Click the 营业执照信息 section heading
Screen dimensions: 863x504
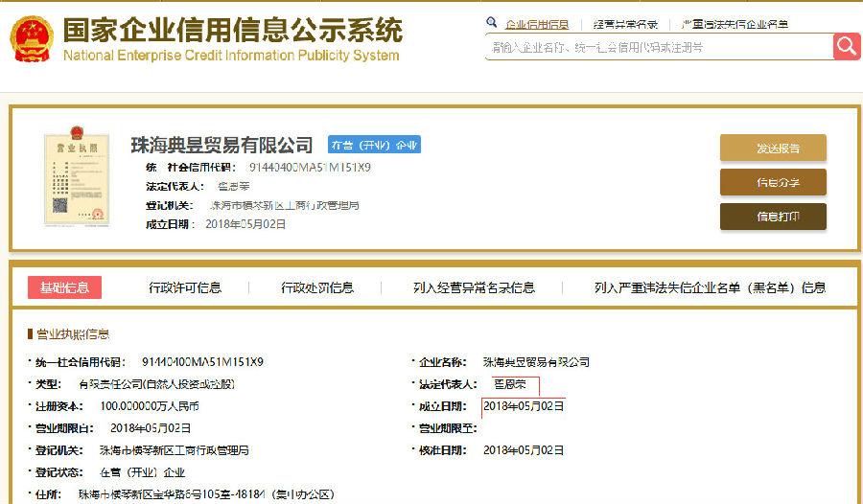[x=72, y=334]
